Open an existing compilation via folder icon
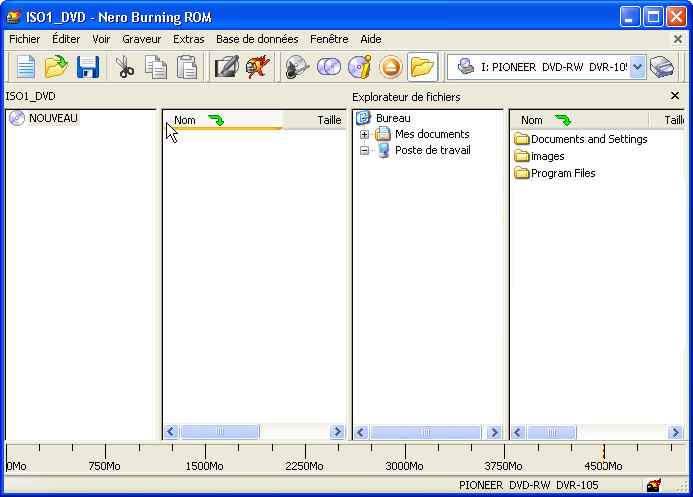The image size is (693, 497). pyautogui.click(x=56, y=67)
